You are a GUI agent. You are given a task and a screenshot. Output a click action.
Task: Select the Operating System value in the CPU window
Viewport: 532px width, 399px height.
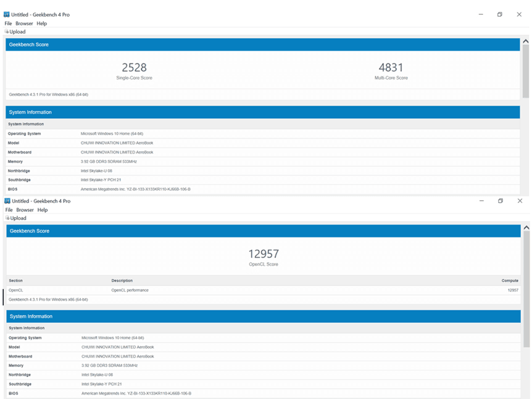point(112,134)
